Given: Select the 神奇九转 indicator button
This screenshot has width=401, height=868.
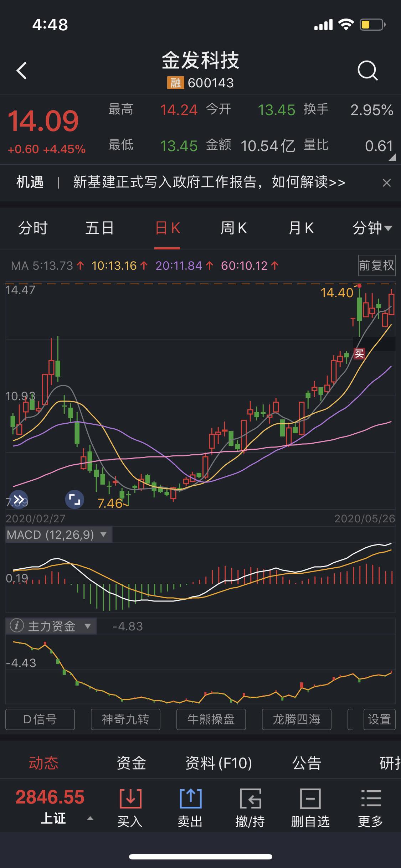Looking at the screenshot, I should click(x=125, y=719).
